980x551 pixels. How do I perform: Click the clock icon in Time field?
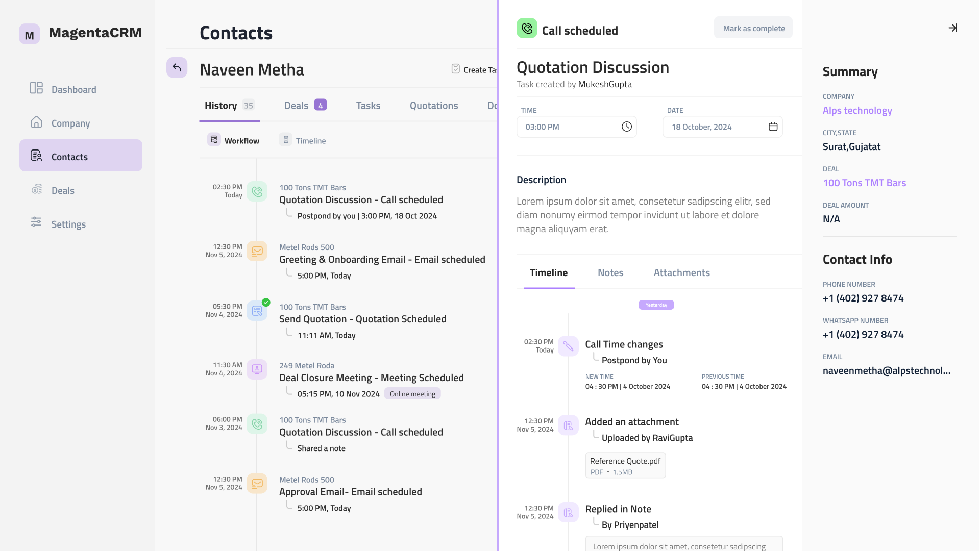point(626,127)
